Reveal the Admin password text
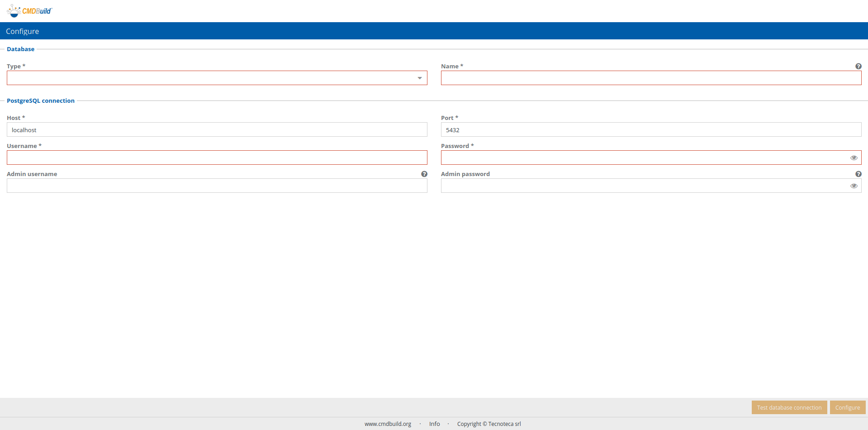 click(x=854, y=186)
